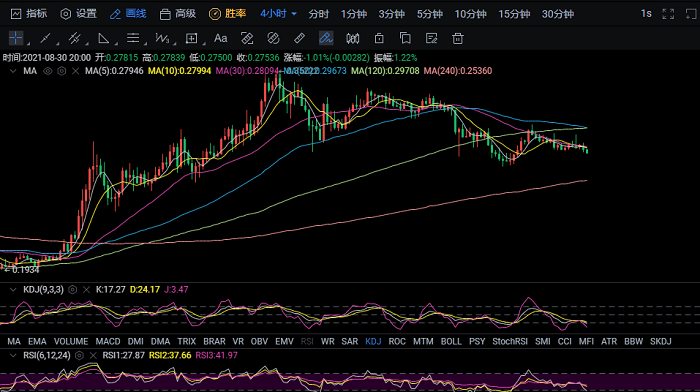This screenshot has width=700, height=392.
Task: Remove the RSI indicator with X
Action: click(x=93, y=355)
